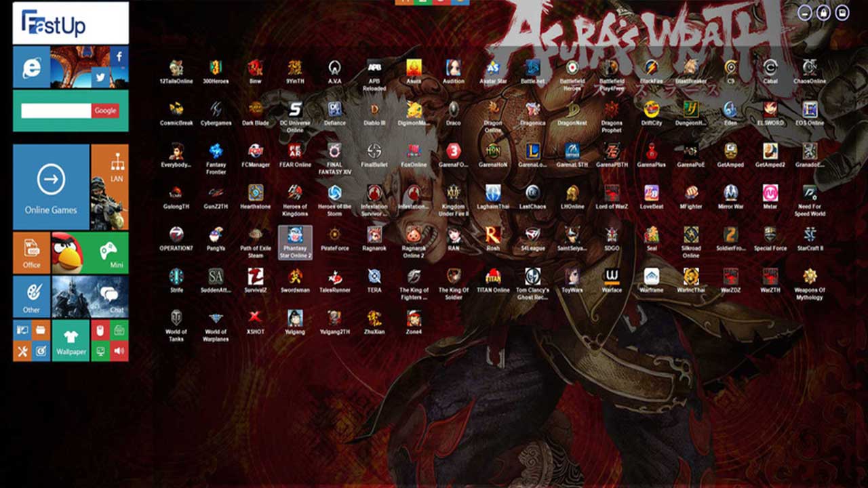The width and height of the screenshot is (868, 488).
Task: Open Internet Explorer tile
Action: click(x=31, y=67)
